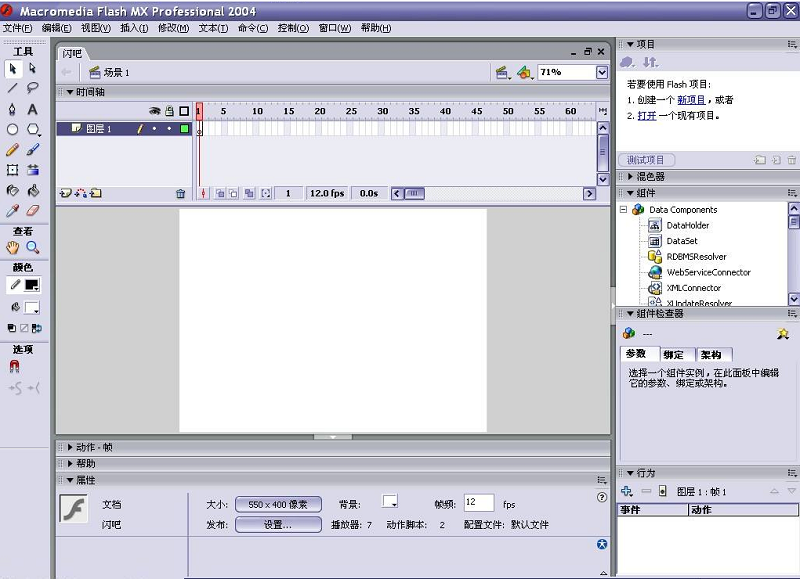
Task: Toggle the padlock to lock all layers
Action: (169, 111)
